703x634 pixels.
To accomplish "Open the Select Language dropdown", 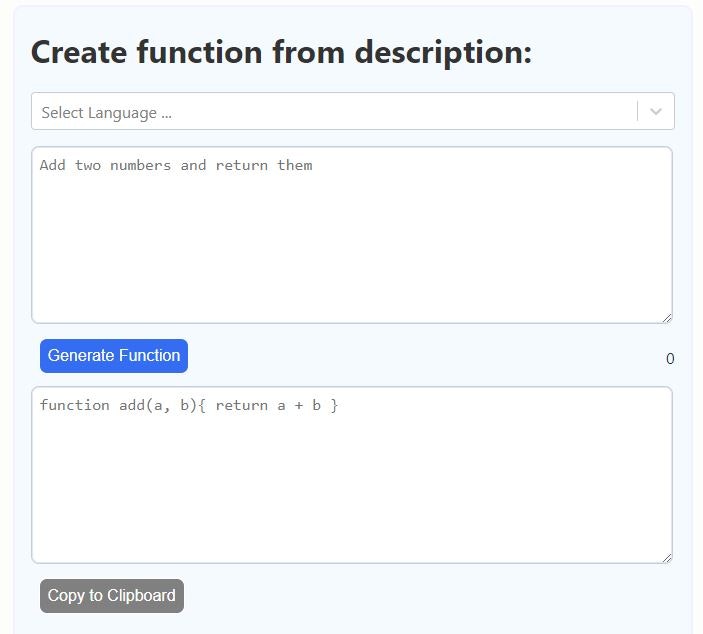I will (352, 111).
